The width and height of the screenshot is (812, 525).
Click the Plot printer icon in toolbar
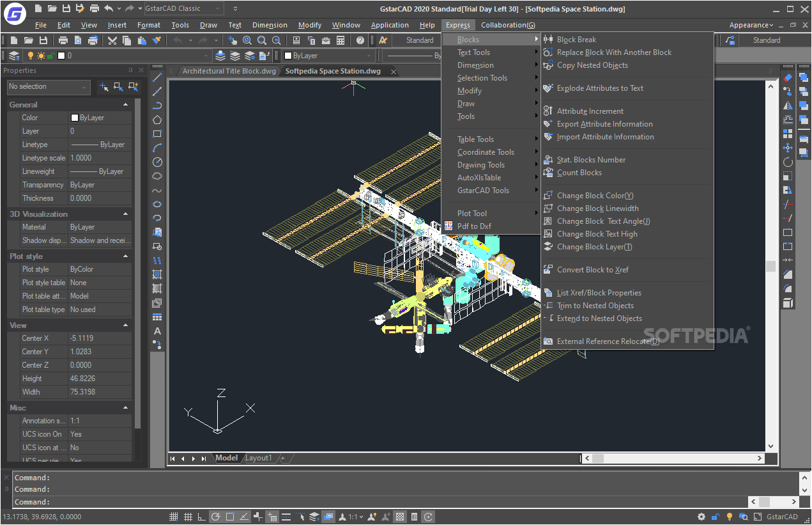(x=63, y=40)
